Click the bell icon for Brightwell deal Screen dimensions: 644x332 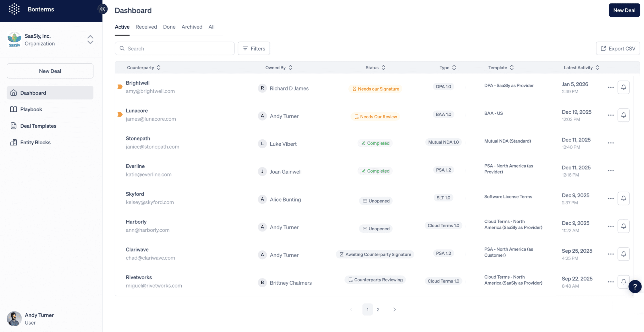623,87
